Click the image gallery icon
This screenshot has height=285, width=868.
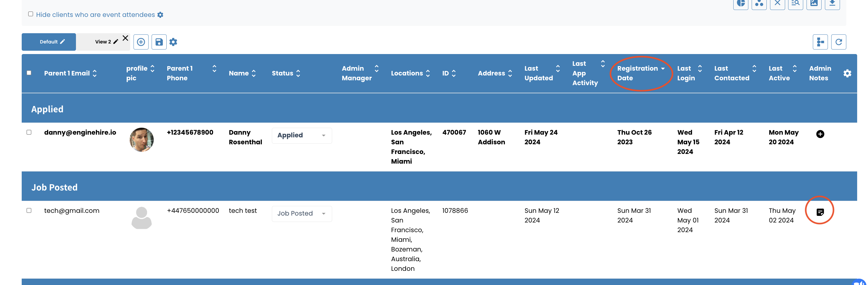(x=814, y=4)
